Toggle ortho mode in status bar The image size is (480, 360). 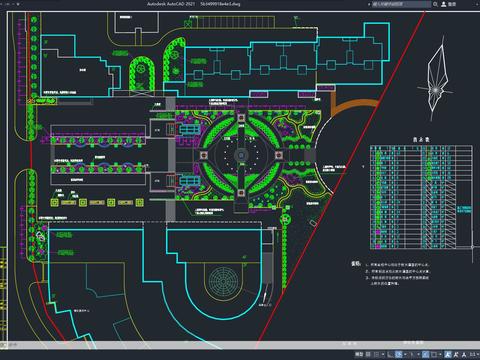click(x=390, y=354)
